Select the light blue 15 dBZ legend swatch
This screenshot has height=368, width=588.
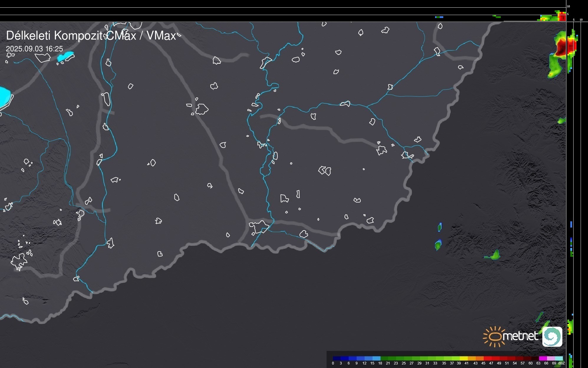click(376, 358)
